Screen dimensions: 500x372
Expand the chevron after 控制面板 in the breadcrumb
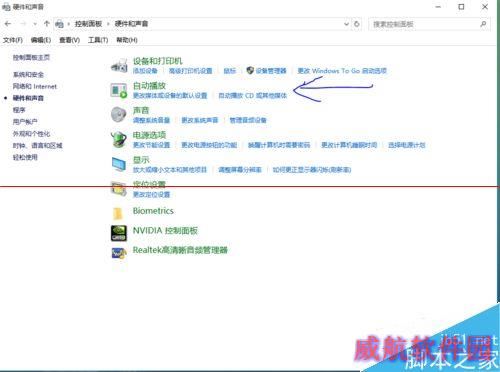point(108,24)
